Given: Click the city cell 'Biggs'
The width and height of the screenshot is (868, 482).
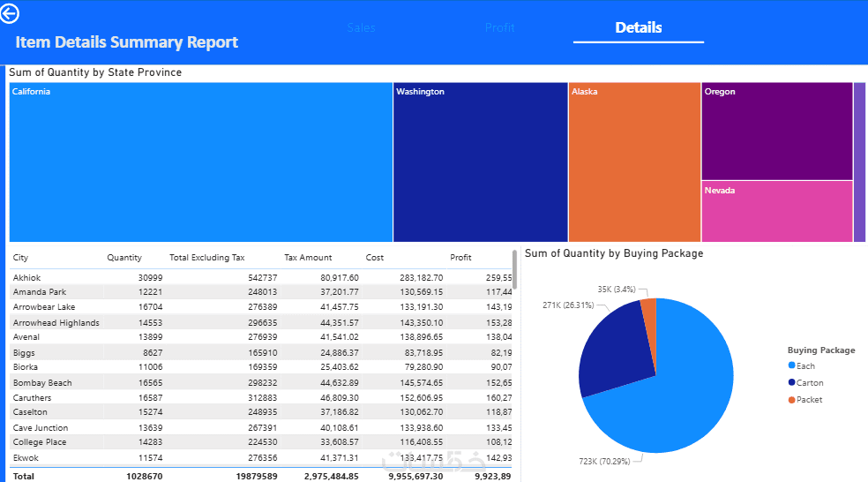Looking at the screenshot, I should click(x=24, y=352).
